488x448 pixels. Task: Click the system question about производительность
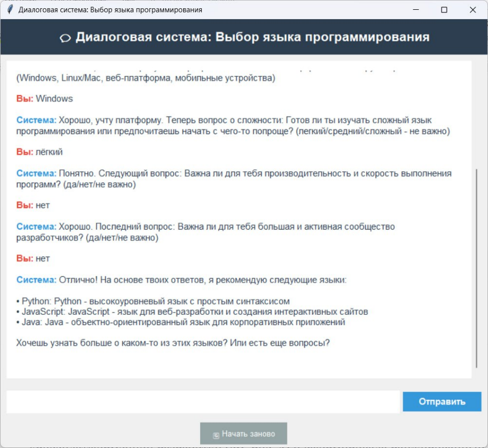coord(234,179)
